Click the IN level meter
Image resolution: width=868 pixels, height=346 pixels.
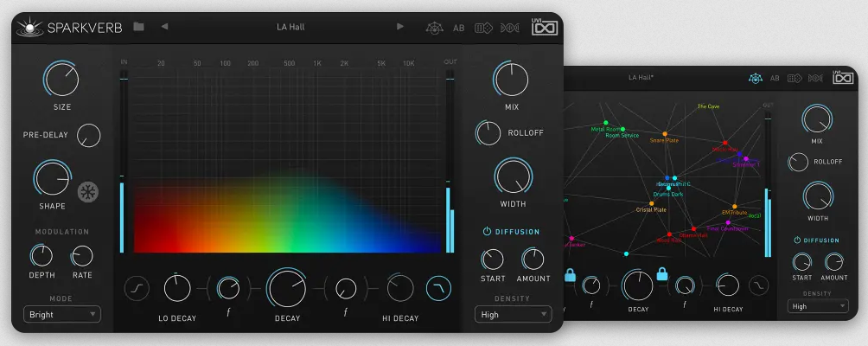click(x=122, y=161)
